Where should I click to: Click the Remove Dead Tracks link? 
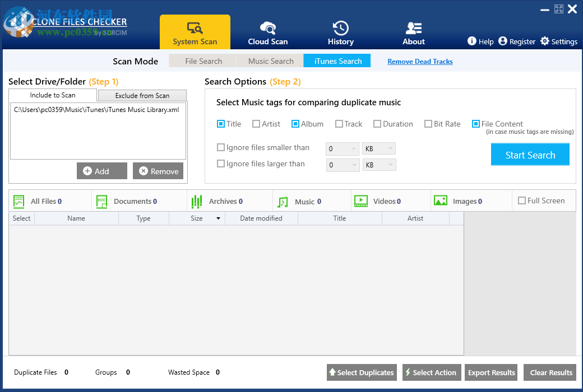pyautogui.click(x=420, y=62)
